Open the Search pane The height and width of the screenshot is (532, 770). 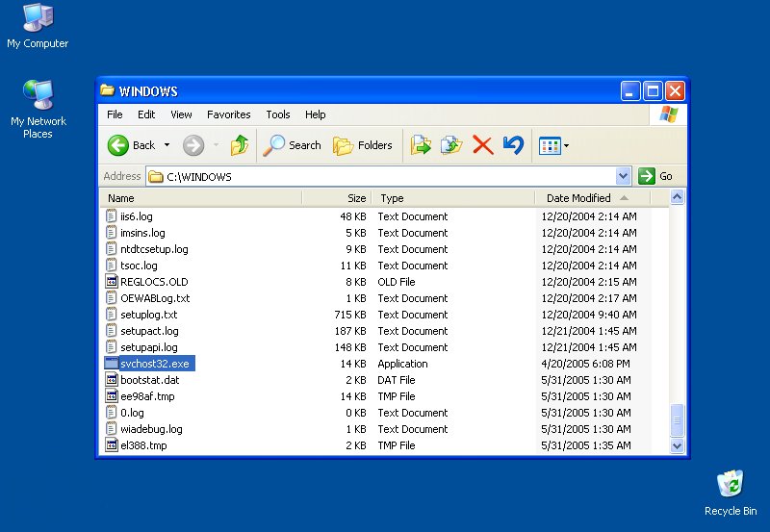[x=293, y=145]
